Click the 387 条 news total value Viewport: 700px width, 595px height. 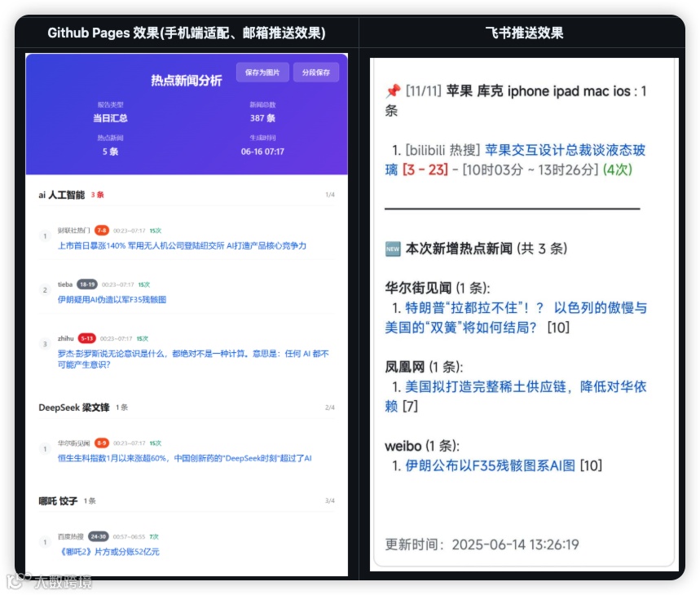(262, 118)
